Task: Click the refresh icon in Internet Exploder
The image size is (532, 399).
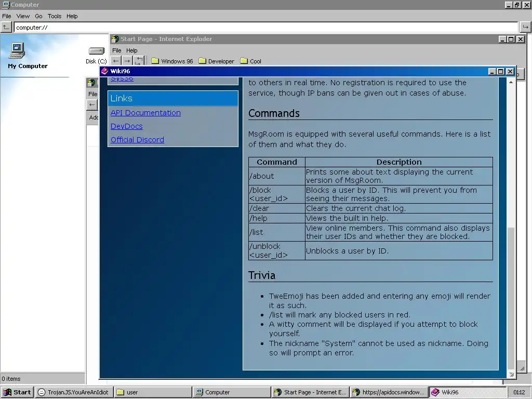Action: 139,61
